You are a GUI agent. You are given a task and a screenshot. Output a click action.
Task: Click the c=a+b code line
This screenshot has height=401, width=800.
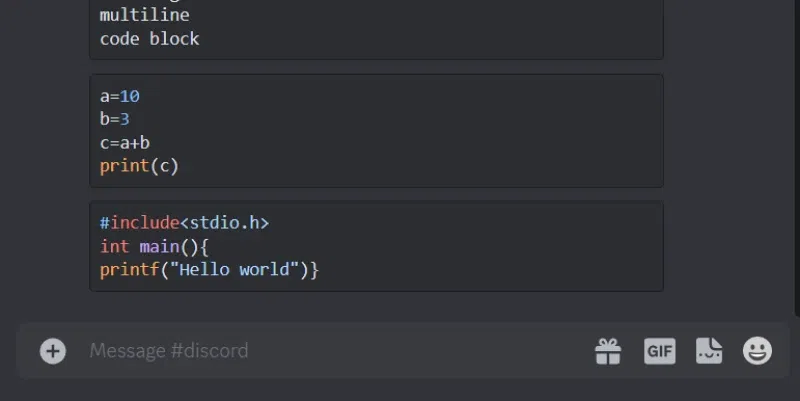124,143
